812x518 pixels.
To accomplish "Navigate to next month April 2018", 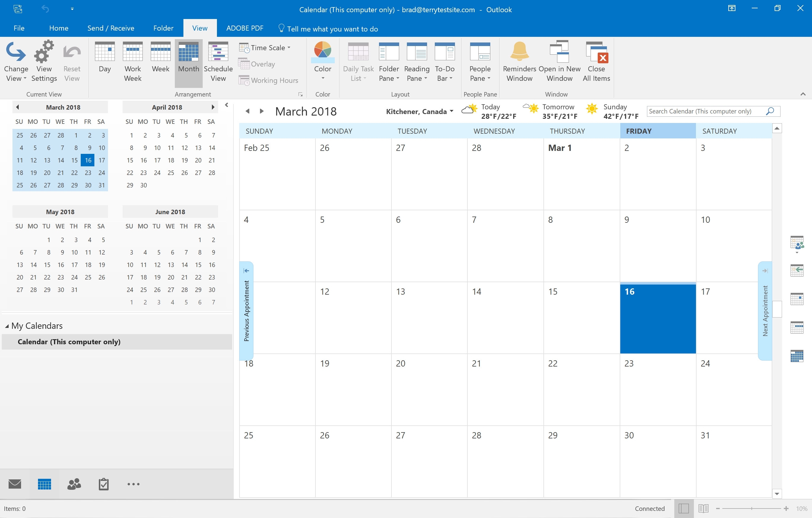I will [x=260, y=111].
